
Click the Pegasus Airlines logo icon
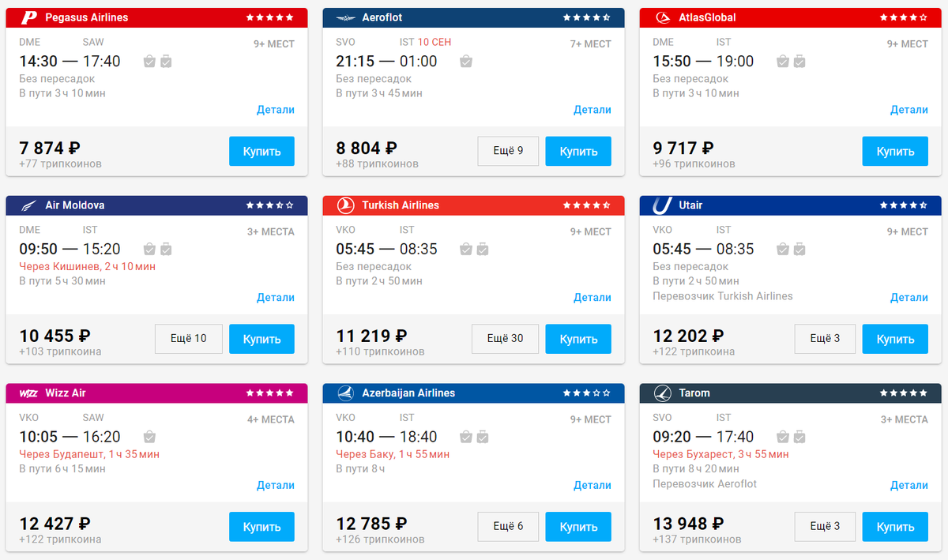(x=29, y=17)
